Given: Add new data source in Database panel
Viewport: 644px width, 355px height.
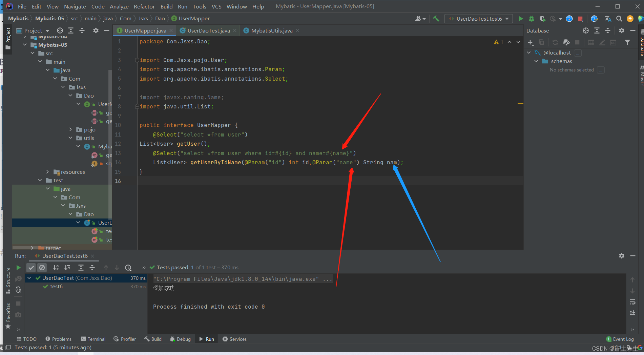Looking at the screenshot, I should 531,42.
